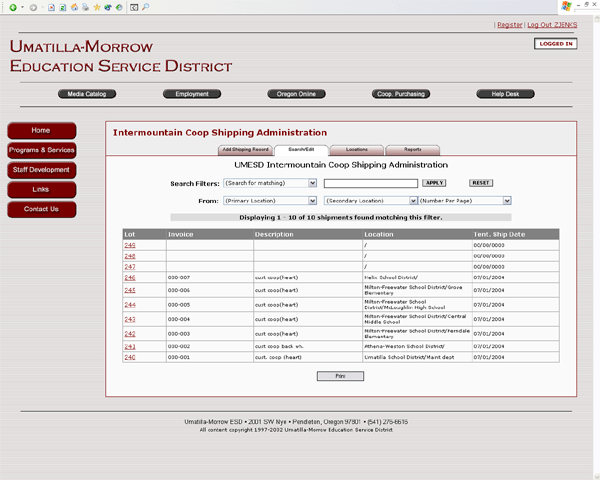Open Staff Development sidebar button
Screen dimensions: 600x480
point(41,170)
